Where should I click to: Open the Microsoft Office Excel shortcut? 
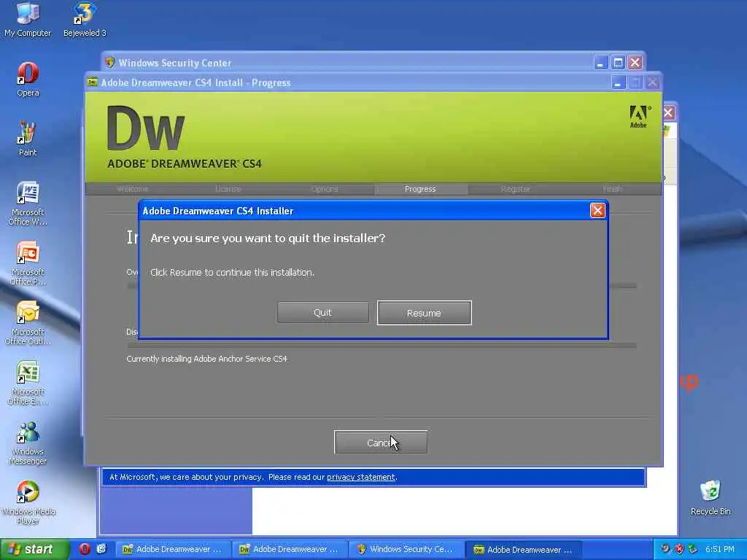[28, 383]
